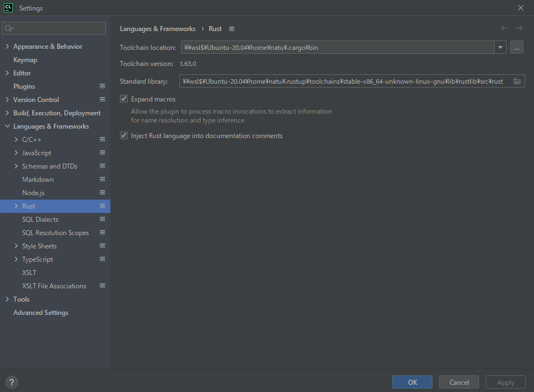
Task: Uncheck Inject Rust language into documentation comments
Action: click(123, 135)
